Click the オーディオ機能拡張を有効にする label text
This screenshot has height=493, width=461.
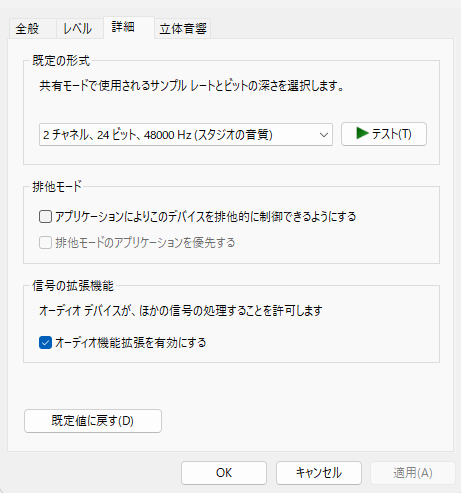[x=131, y=343]
